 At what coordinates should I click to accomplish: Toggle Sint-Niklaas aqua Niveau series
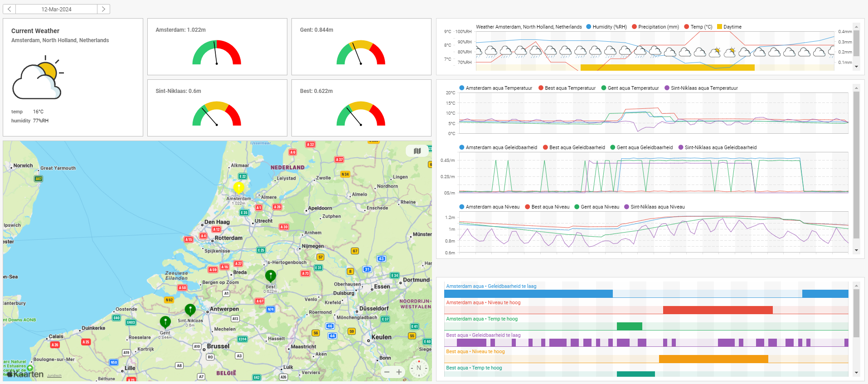655,207
